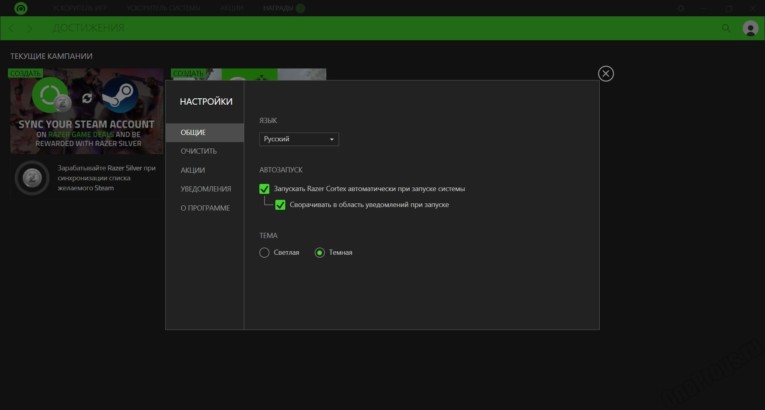Screen dimensions: 765x410
Task: Switch to the УСКОРИТЕЛЬ СИСТЕМЫ top tab
Action: click(x=163, y=8)
